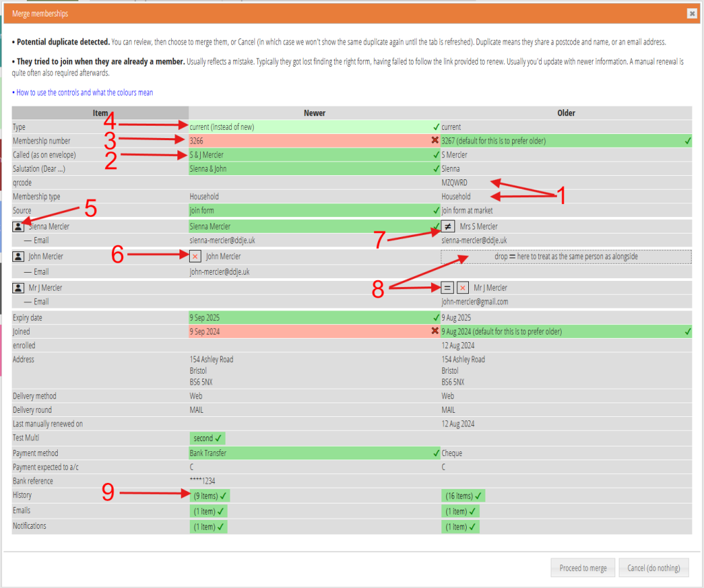This screenshot has width=704, height=588.
Task: Toggle the newer History (9 items) selection
Action: pos(209,495)
